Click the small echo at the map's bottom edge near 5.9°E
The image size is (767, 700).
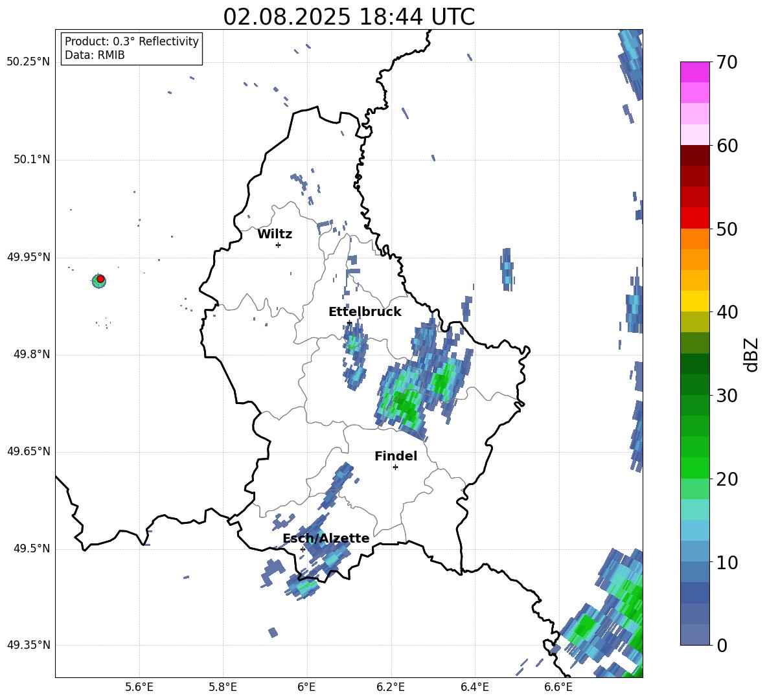[273, 632]
